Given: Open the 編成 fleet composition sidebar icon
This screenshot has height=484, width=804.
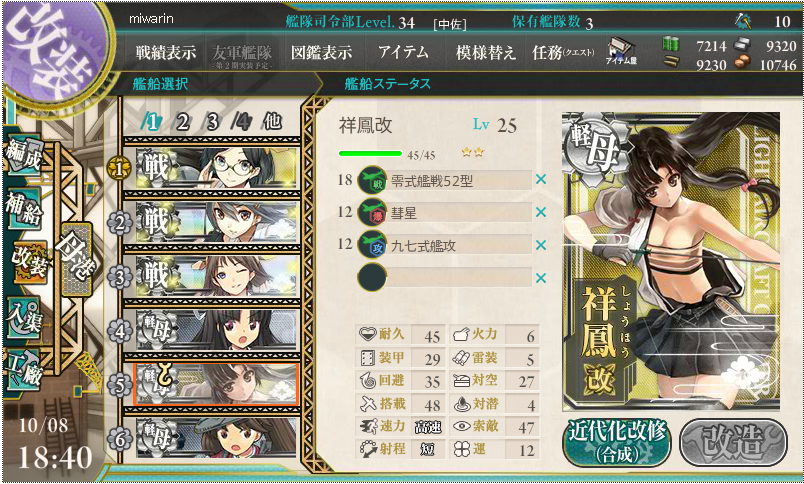Looking at the screenshot, I should tap(24, 156).
